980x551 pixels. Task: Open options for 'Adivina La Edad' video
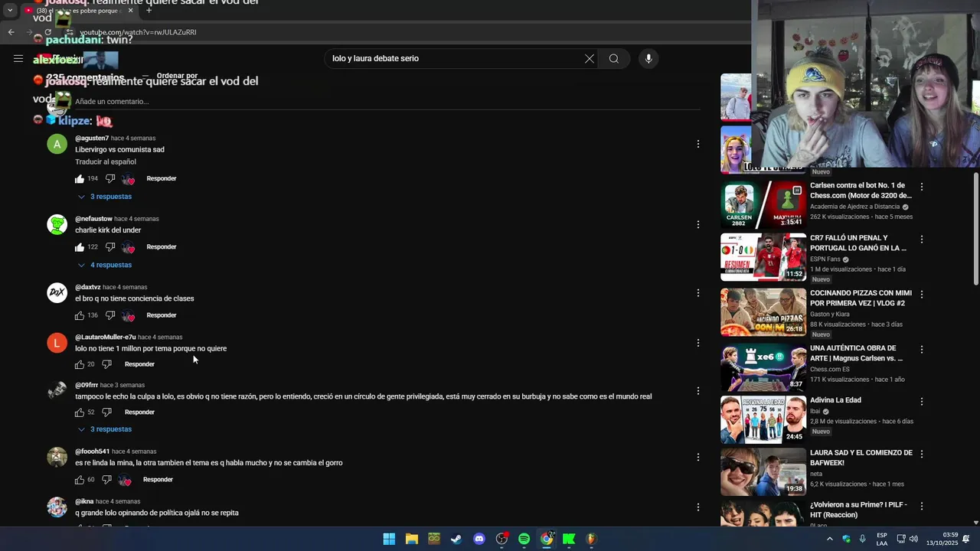point(922,402)
